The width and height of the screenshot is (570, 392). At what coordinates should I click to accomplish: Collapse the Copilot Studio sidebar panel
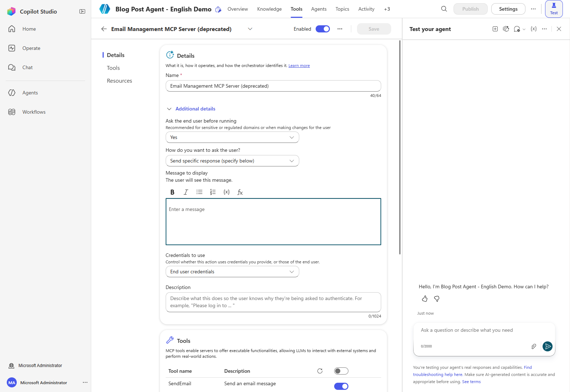tap(82, 11)
